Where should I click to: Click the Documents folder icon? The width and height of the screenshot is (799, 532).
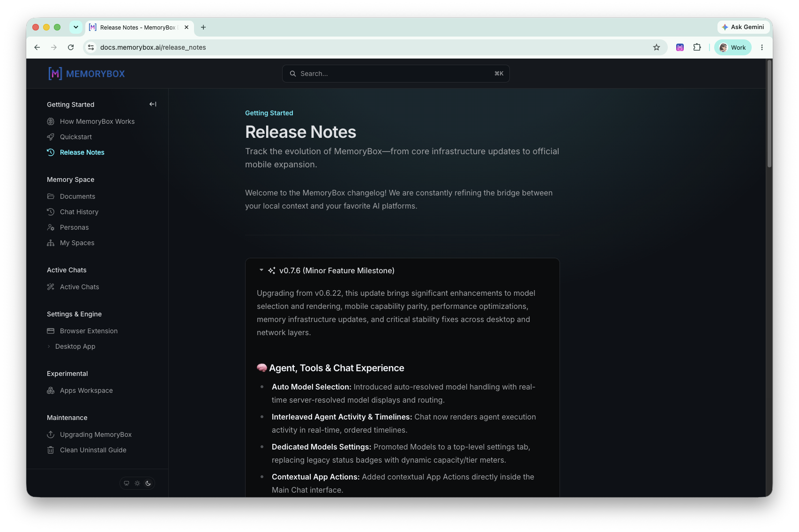[51, 196]
